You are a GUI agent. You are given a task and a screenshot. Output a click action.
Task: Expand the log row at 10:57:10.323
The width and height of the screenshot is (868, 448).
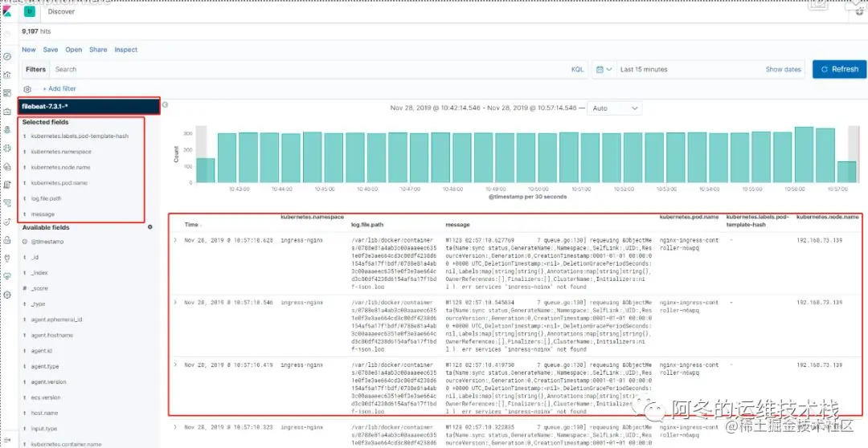click(x=175, y=427)
